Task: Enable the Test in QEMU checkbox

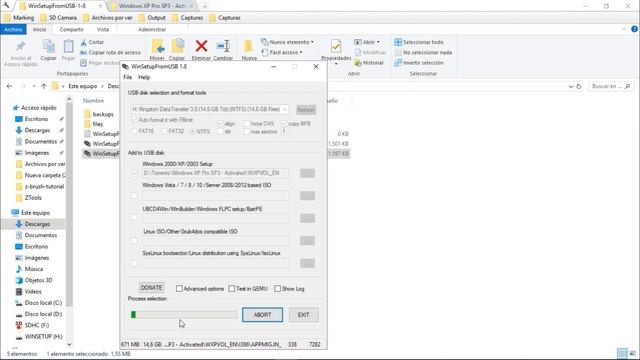Action: pyautogui.click(x=232, y=289)
